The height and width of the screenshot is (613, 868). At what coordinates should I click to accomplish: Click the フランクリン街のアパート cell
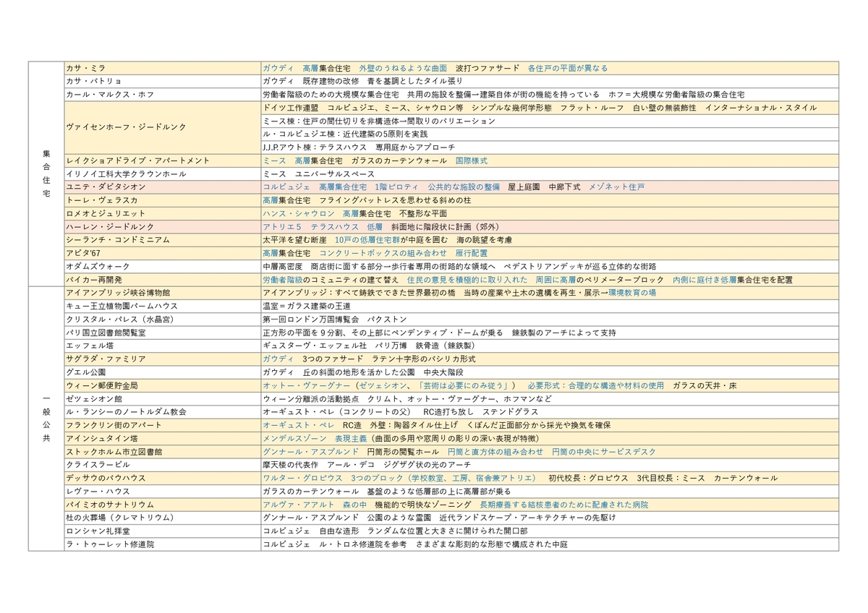[162, 425]
